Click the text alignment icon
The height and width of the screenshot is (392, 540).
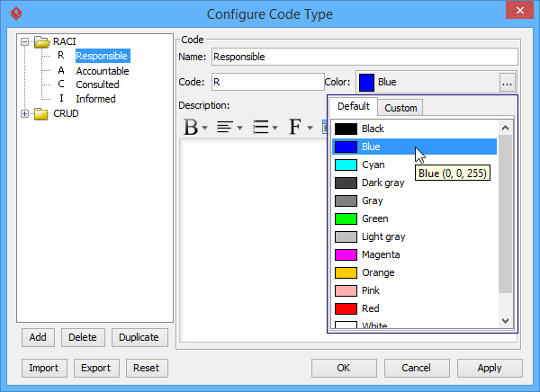point(225,127)
